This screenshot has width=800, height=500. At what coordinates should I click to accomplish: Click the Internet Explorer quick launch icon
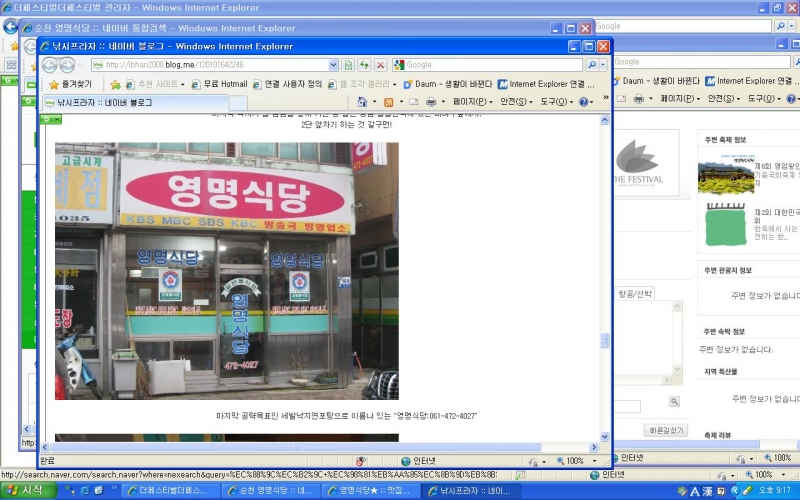pos(85,491)
